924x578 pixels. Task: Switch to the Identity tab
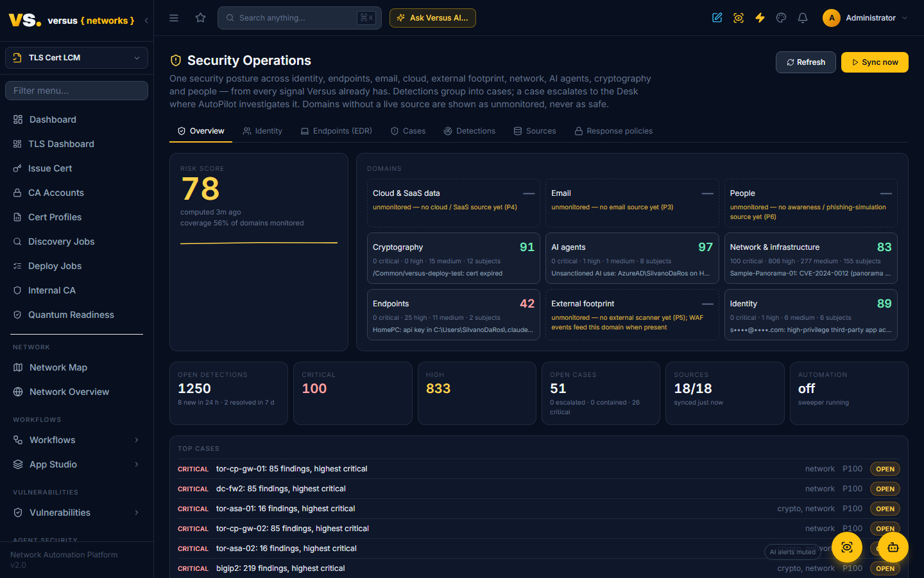[262, 131]
